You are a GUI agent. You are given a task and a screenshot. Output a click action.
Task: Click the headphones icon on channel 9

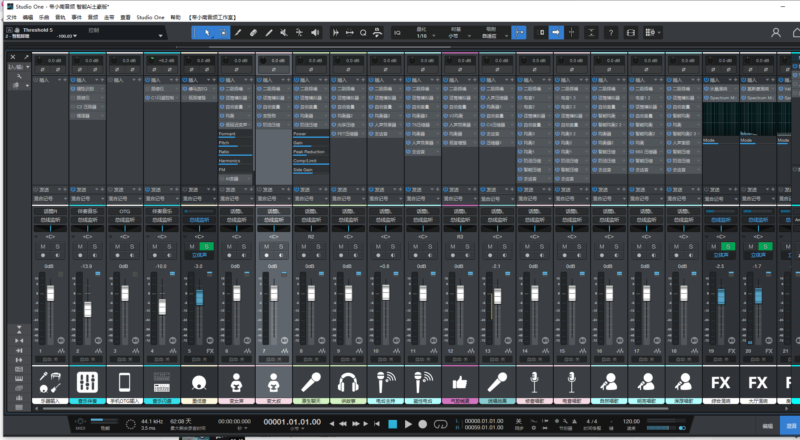(348, 382)
